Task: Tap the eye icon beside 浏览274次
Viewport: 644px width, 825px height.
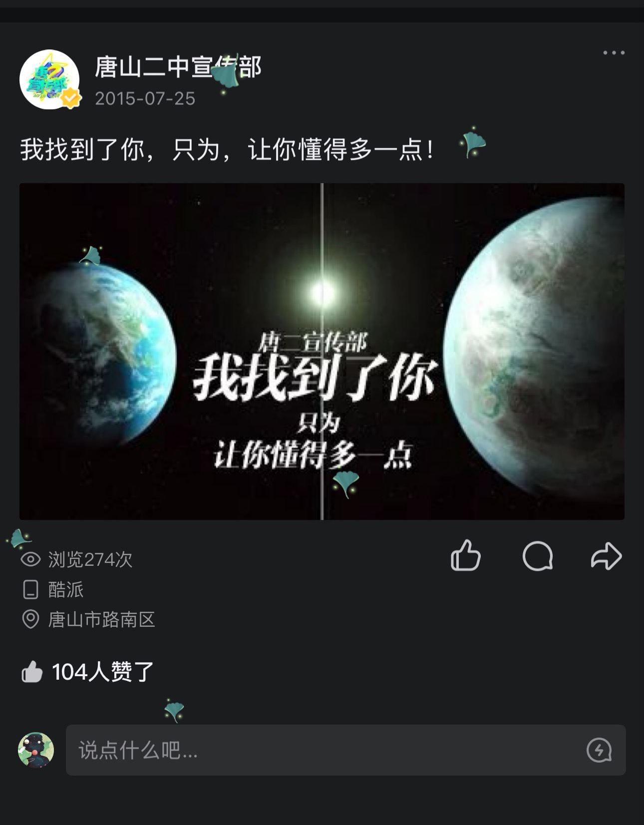Action: click(x=30, y=559)
